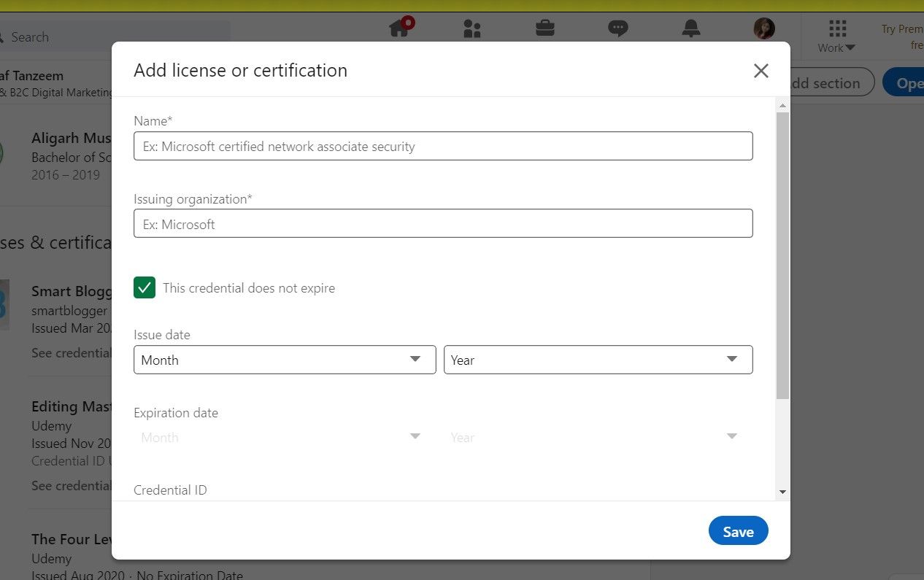924x580 pixels.
Task: Uncheck This credential does not expire
Action: point(145,287)
